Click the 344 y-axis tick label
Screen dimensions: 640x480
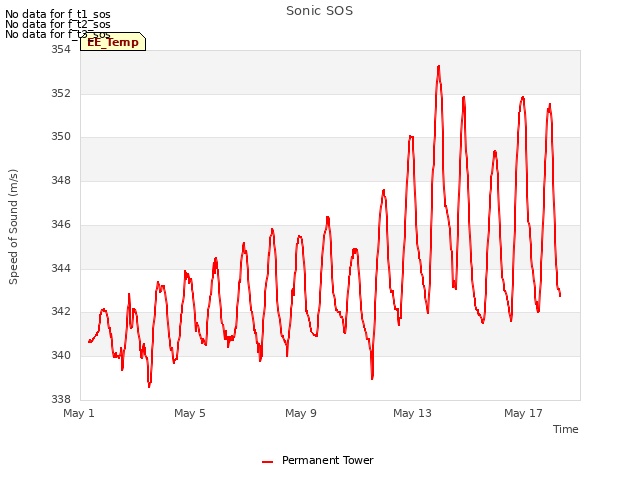point(61,268)
